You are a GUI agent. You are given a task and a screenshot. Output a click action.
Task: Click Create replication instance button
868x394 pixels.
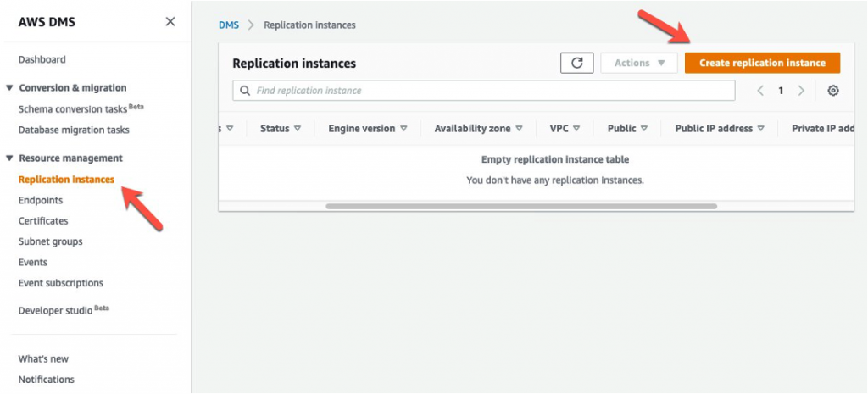(762, 63)
